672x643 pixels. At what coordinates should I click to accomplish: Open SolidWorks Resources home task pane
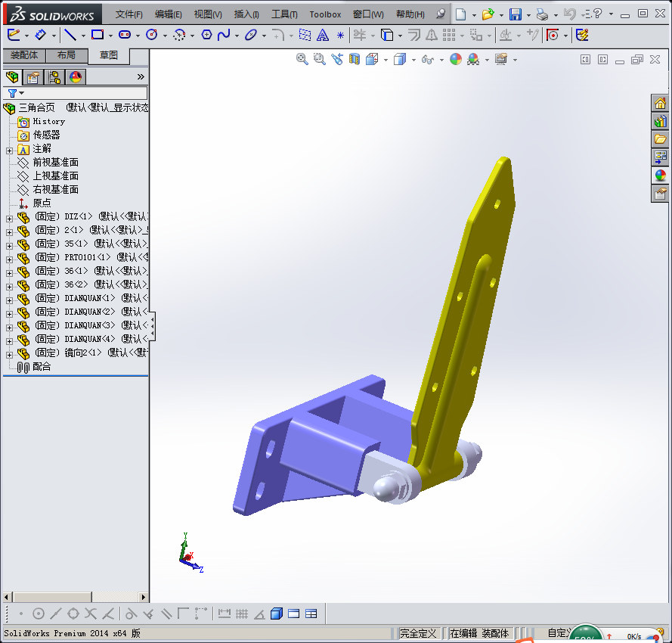click(660, 103)
